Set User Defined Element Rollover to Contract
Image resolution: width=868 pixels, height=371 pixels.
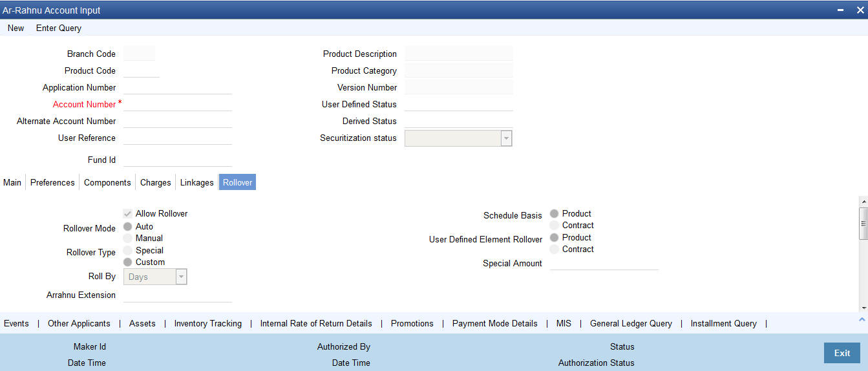[554, 249]
